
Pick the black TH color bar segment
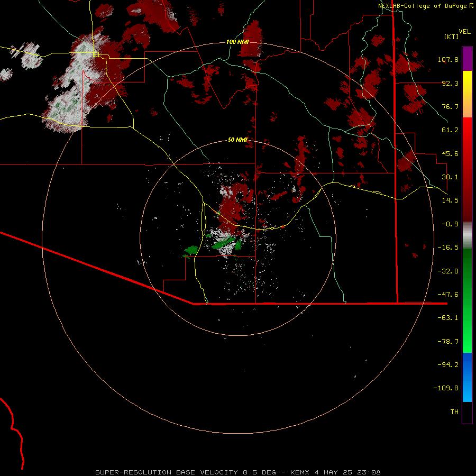(x=467, y=412)
